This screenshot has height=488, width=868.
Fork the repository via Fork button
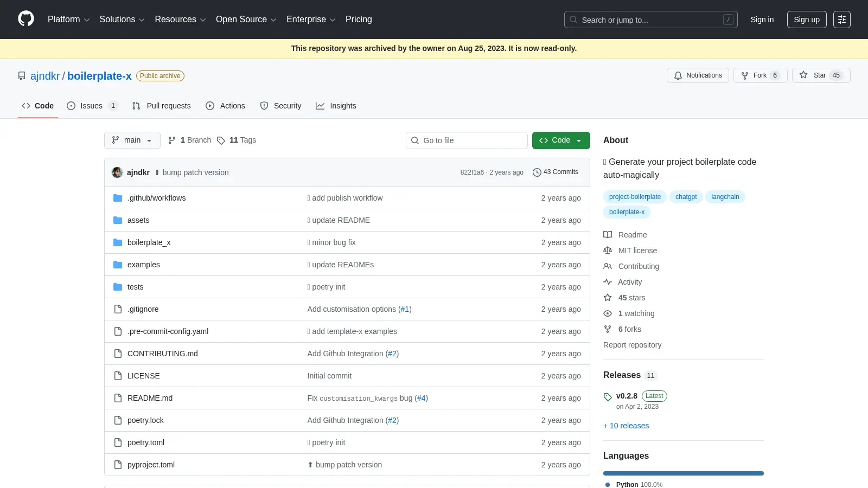coord(760,75)
